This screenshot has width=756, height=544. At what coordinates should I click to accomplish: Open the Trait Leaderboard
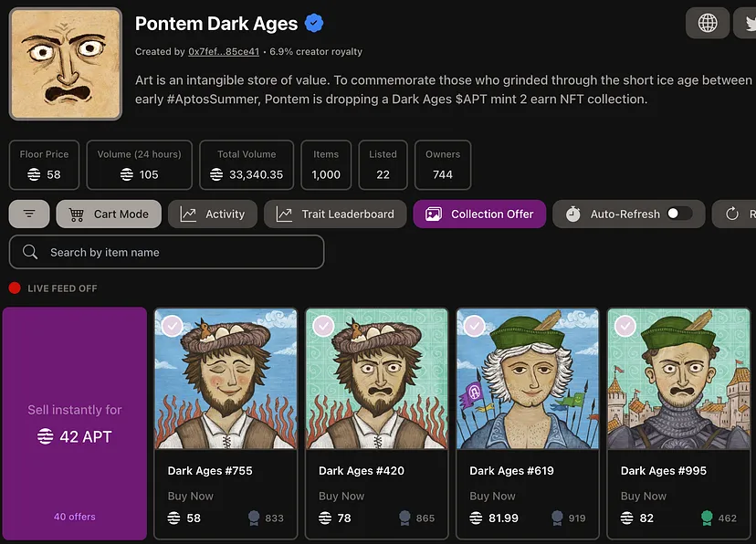point(335,214)
